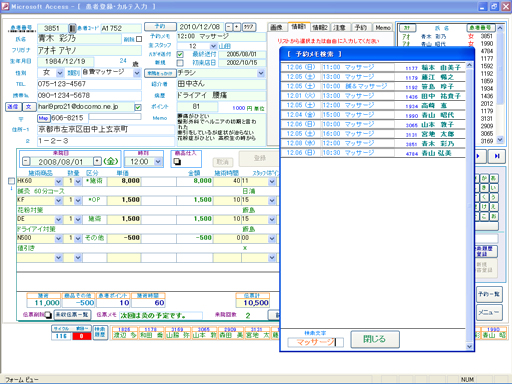Open the product dropdown for KF row
This screenshot has width=512, height=384.
[58, 201]
